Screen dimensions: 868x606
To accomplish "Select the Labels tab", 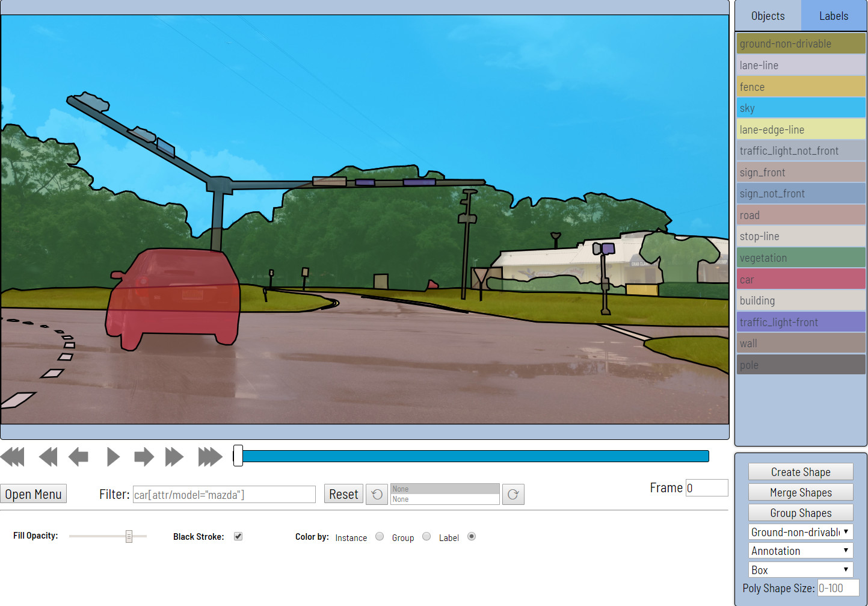I will pos(833,16).
